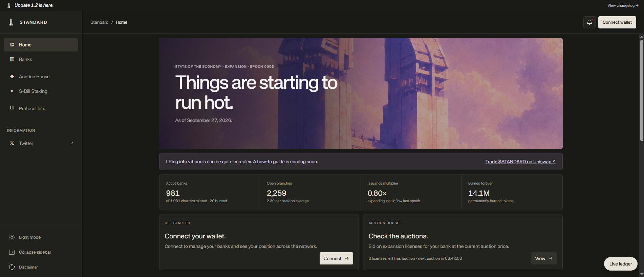This screenshot has width=644, height=277.
Task: Open the Protocol Info page
Action: [x=41, y=108]
